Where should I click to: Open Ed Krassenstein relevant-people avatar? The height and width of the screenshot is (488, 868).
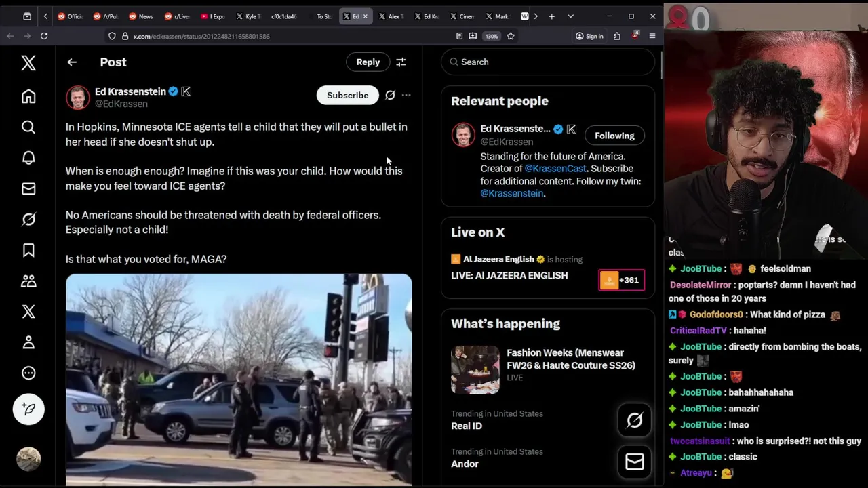tap(464, 135)
